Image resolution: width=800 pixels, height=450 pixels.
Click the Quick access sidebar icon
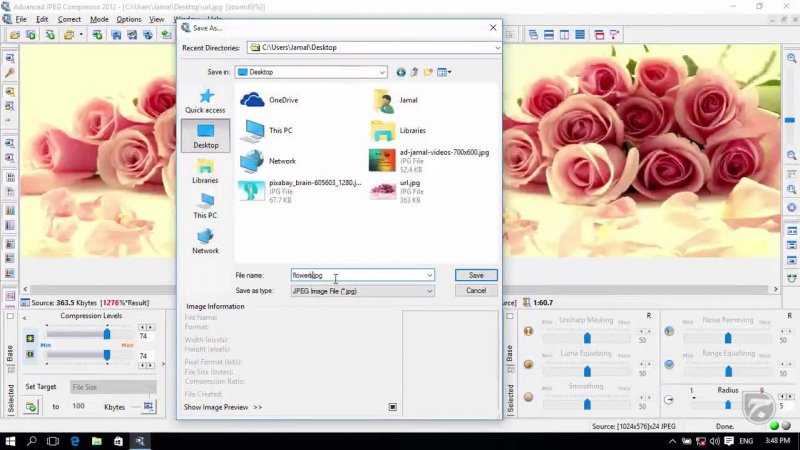(205, 99)
